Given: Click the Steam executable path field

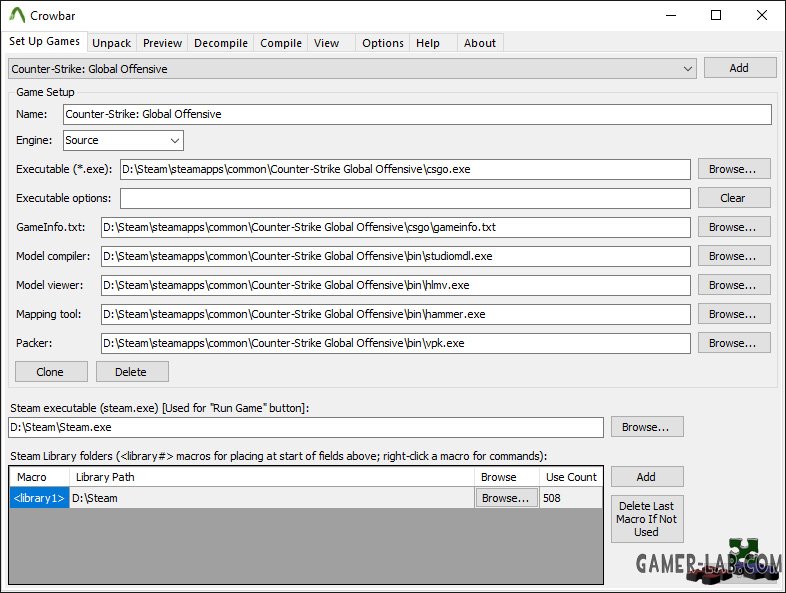Looking at the screenshot, I should [306, 428].
